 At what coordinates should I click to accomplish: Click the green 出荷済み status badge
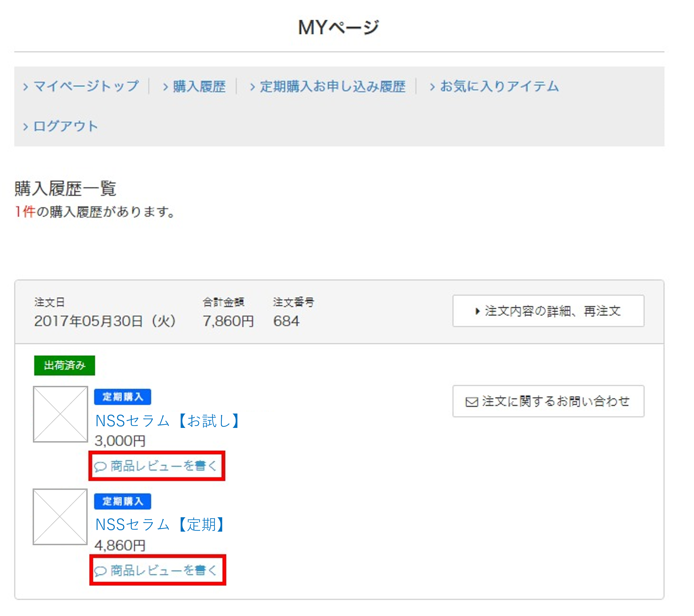pyautogui.click(x=64, y=365)
